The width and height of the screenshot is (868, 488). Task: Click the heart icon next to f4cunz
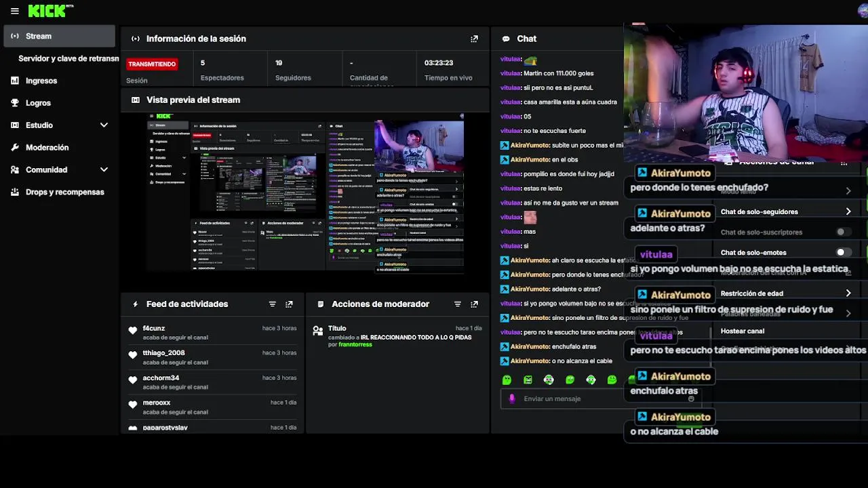pos(133,331)
